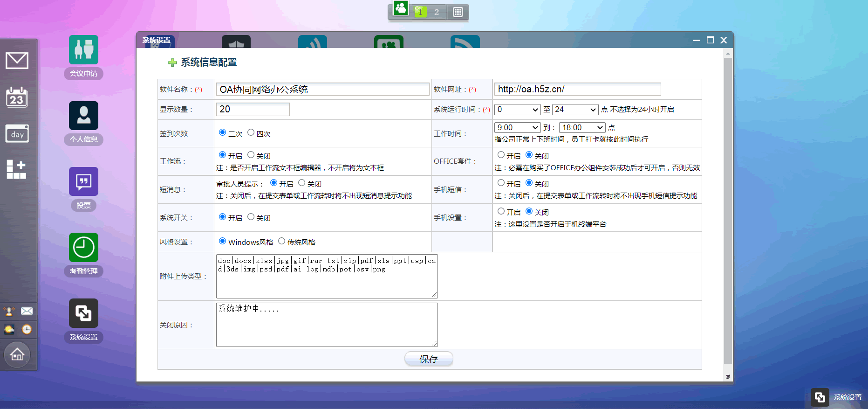Launch the 投票 voting app icon

83,181
